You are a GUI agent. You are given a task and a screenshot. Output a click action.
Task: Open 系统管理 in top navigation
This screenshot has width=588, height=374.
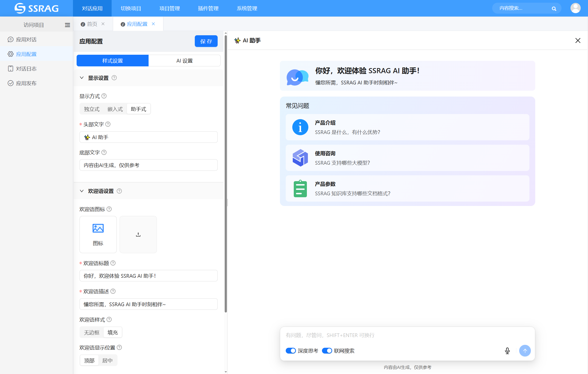click(247, 8)
